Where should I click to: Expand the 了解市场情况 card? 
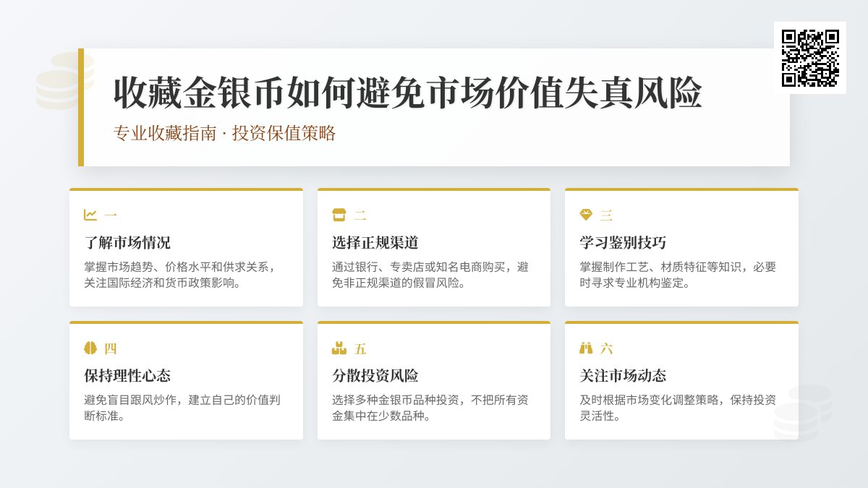[186, 247]
